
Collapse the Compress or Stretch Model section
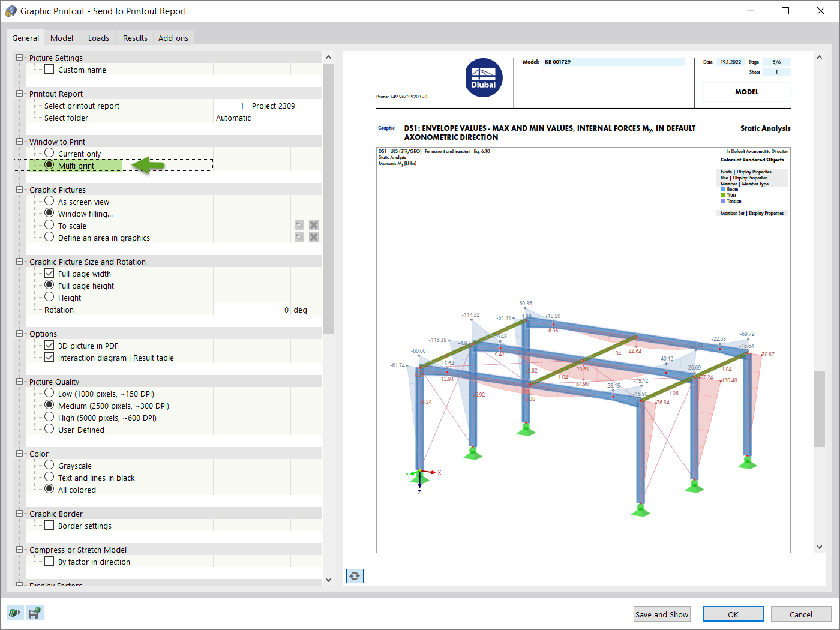(x=19, y=550)
